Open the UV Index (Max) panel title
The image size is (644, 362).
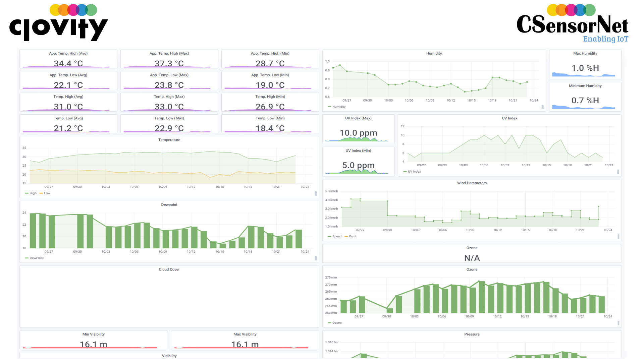(x=359, y=118)
